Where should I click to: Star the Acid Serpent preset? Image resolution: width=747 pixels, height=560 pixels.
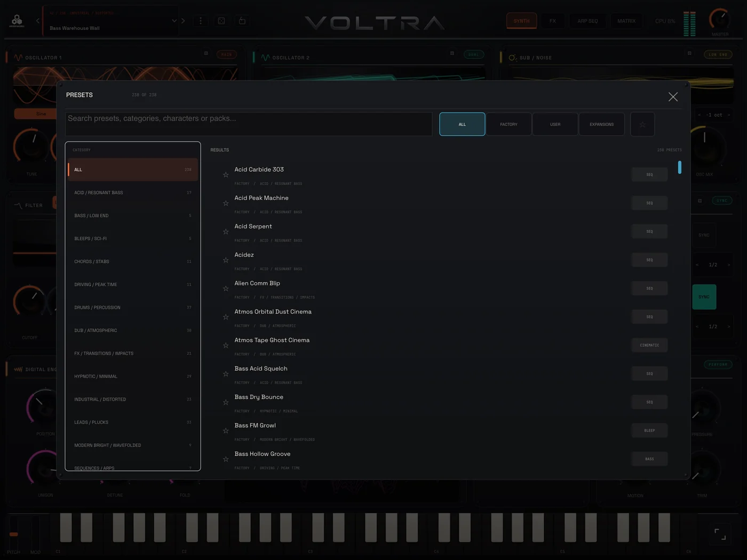[226, 231]
